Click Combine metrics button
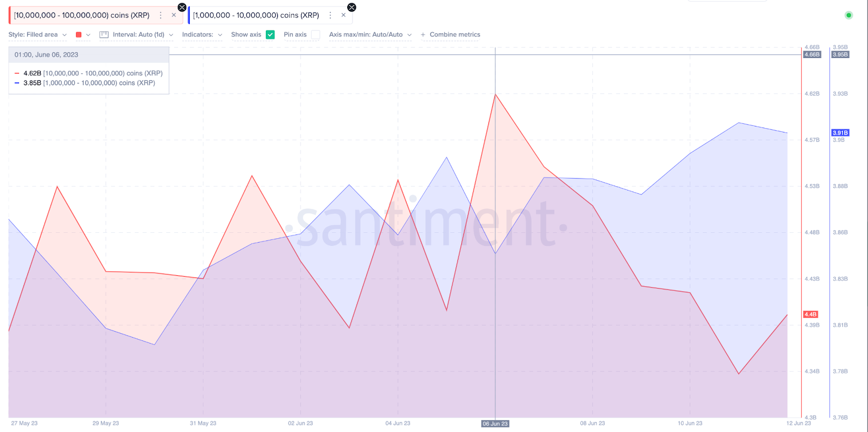The width and height of the screenshot is (868, 432). [455, 35]
